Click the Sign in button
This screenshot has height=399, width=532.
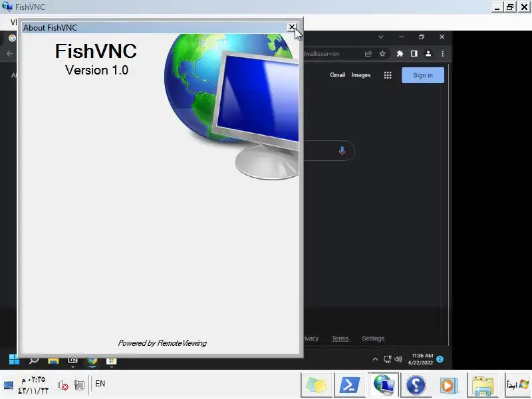[423, 75]
